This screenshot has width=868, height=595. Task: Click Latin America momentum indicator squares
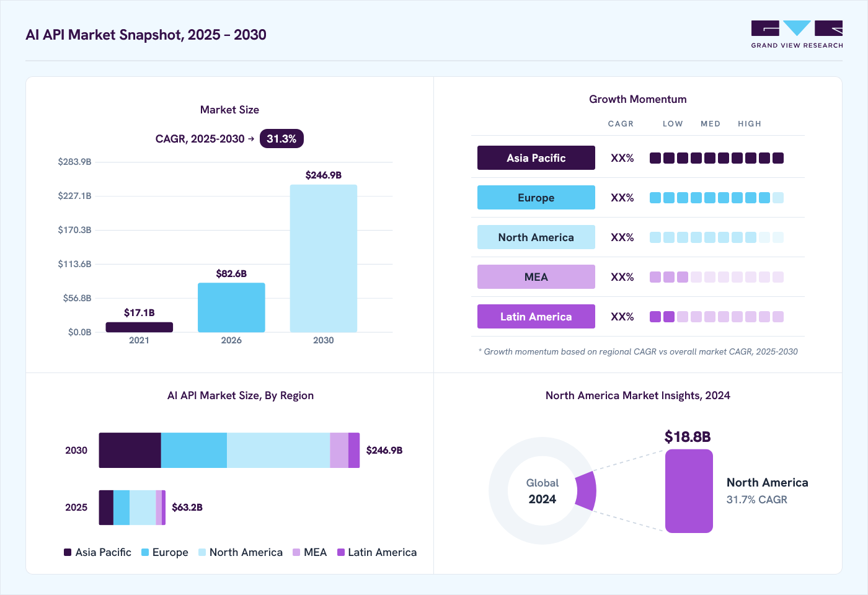point(717,317)
